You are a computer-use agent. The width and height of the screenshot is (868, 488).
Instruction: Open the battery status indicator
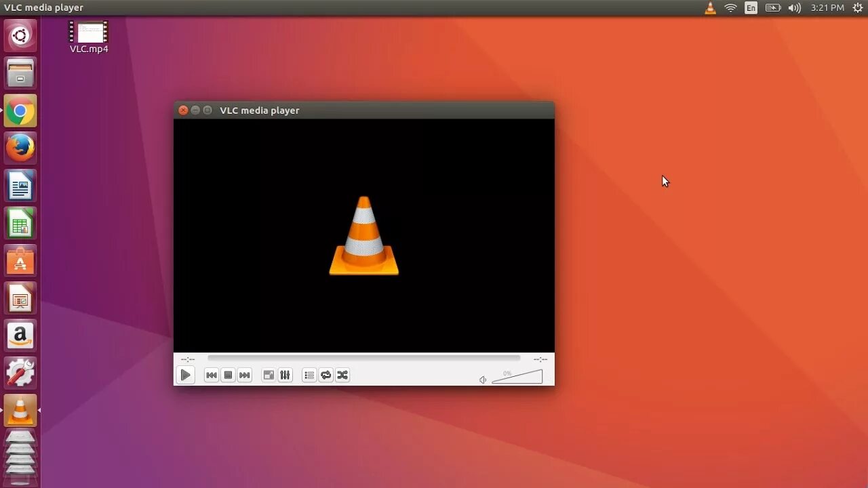tap(772, 8)
